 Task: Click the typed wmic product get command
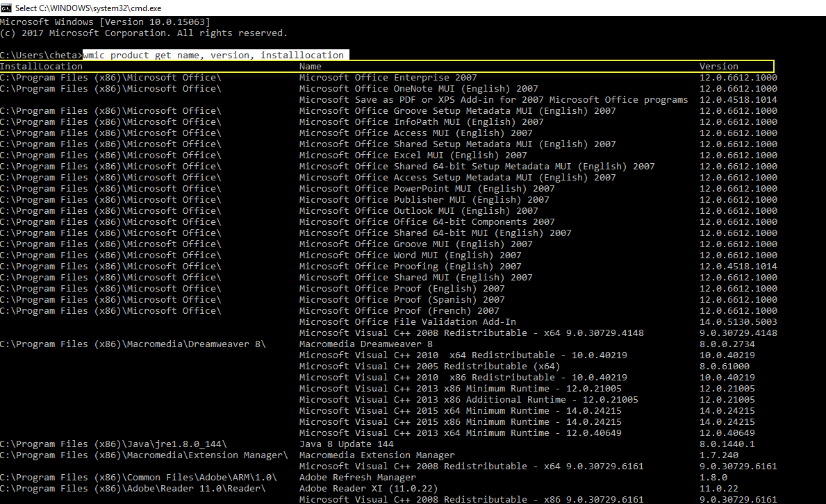click(213, 55)
